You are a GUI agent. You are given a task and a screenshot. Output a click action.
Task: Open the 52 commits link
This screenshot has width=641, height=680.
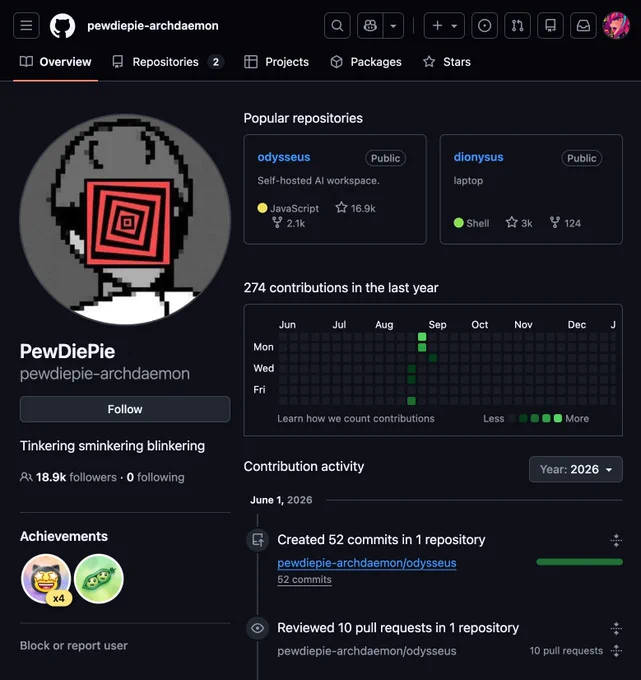[x=304, y=579]
